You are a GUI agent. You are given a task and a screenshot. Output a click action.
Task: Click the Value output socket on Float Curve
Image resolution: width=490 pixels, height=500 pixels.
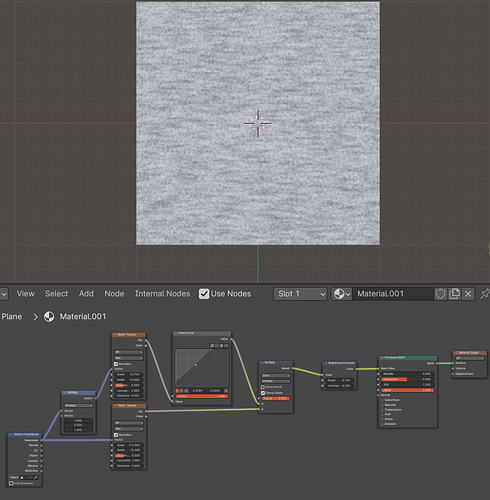pos(231,339)
